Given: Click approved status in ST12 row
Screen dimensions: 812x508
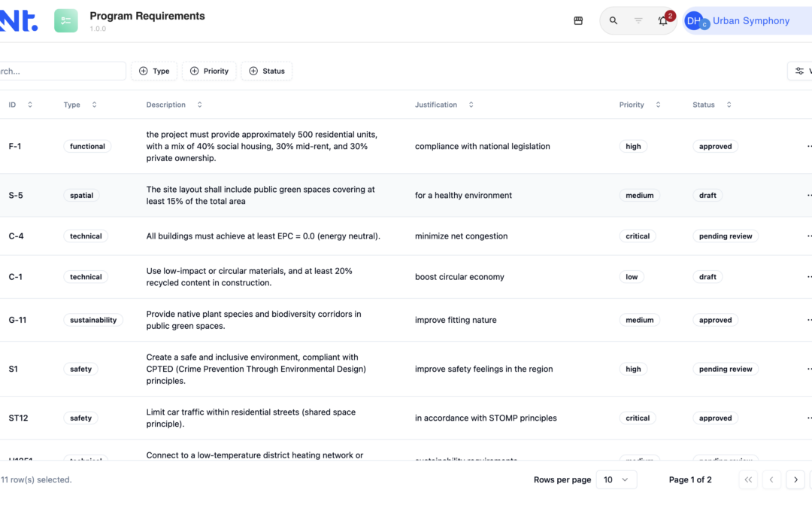Looking at the screenshot, I should 716,418.
